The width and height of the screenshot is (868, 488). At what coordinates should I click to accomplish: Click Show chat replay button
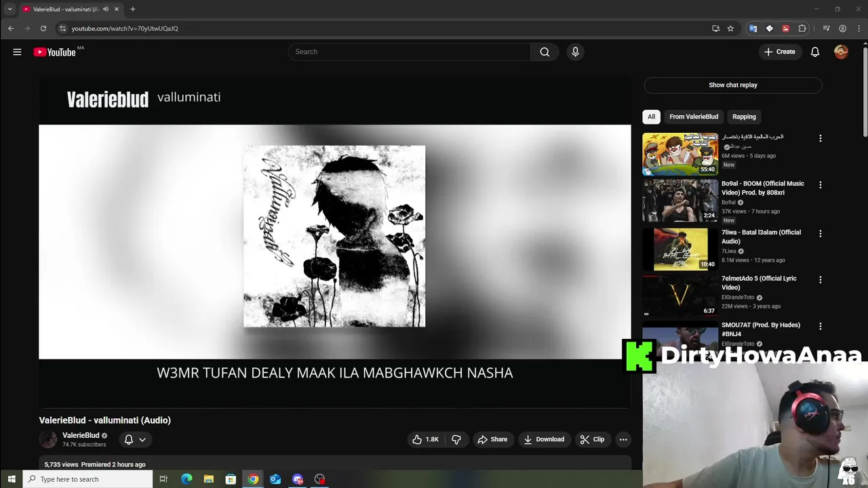click(733, 85)
